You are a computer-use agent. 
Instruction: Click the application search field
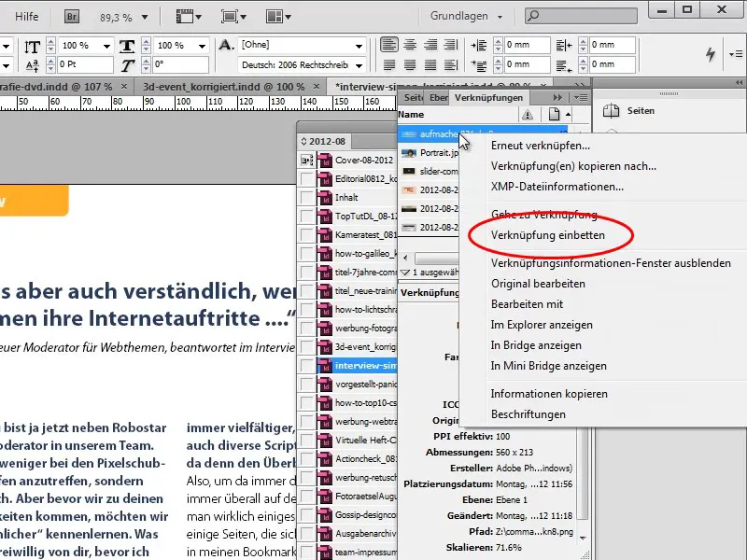pos(581,16)
